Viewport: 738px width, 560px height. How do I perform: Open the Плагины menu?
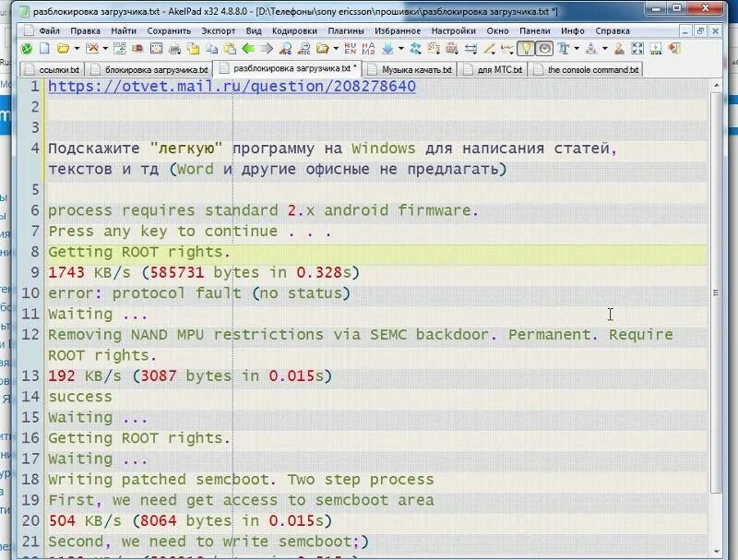point(346,31)
